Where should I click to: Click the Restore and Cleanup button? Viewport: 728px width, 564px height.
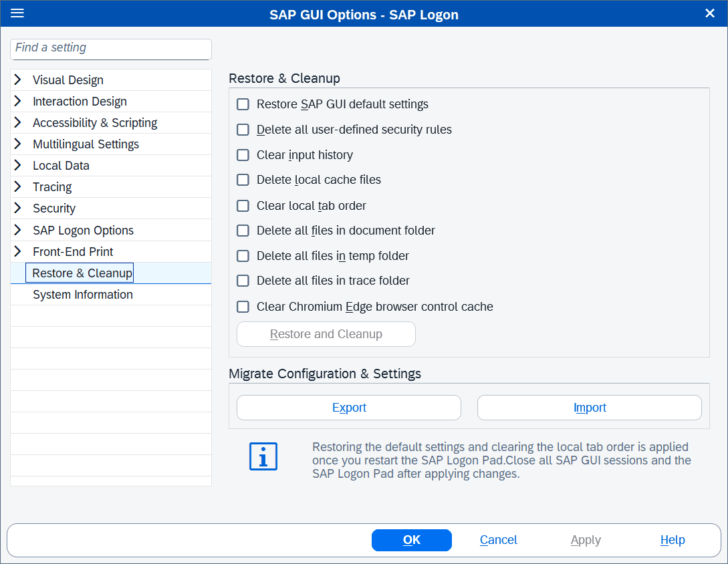tap(326, 333)
